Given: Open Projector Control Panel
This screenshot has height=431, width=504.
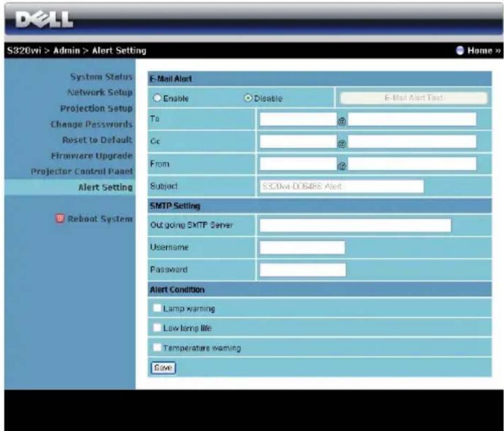Looking at the screenshot, I should click(x=81, y=171).
